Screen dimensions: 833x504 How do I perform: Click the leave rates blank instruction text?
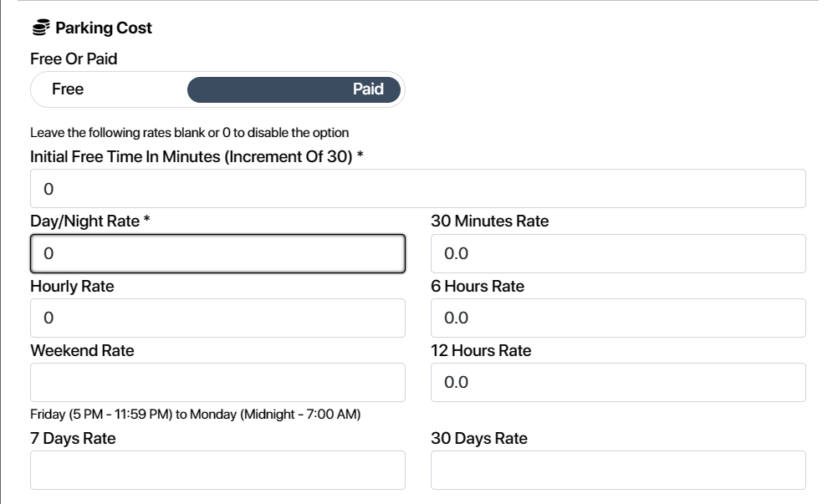click(190, 133)
